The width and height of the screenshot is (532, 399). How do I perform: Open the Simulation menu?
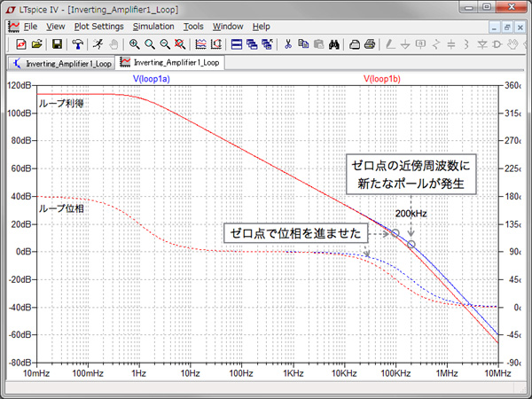pyautogui.click(x=153, y=27)
